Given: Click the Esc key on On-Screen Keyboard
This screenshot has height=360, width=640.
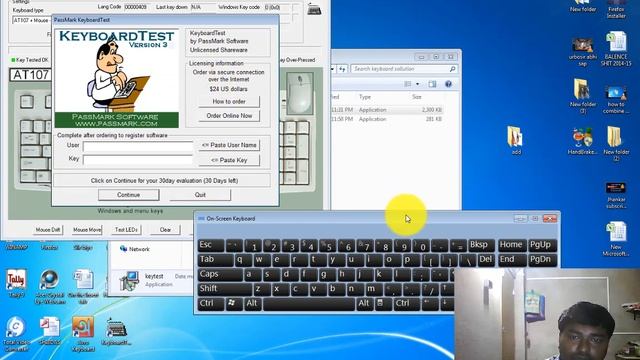Looking at the screenshot, I should pyautogui.click(x=211, y=245).
